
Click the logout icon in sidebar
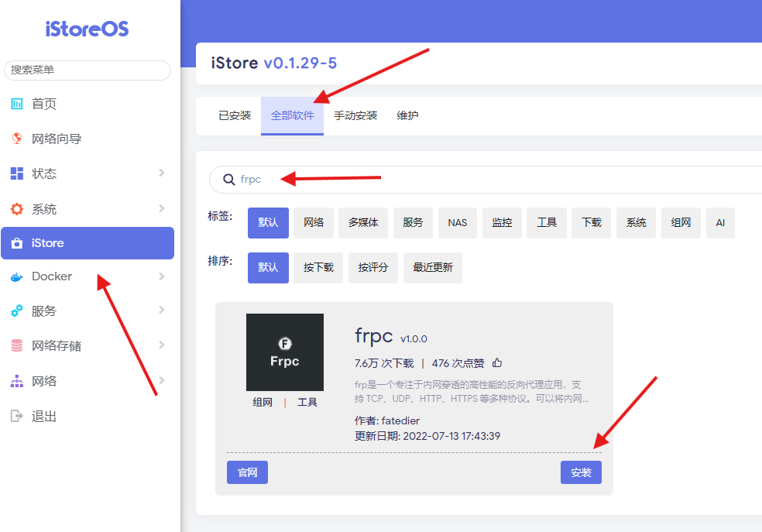click(17, 416)
